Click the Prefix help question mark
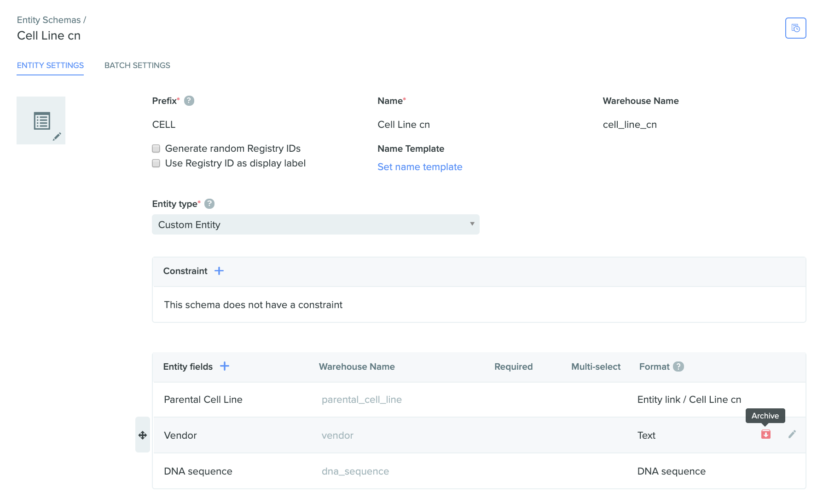823x504 pixels. click(189, 101)
